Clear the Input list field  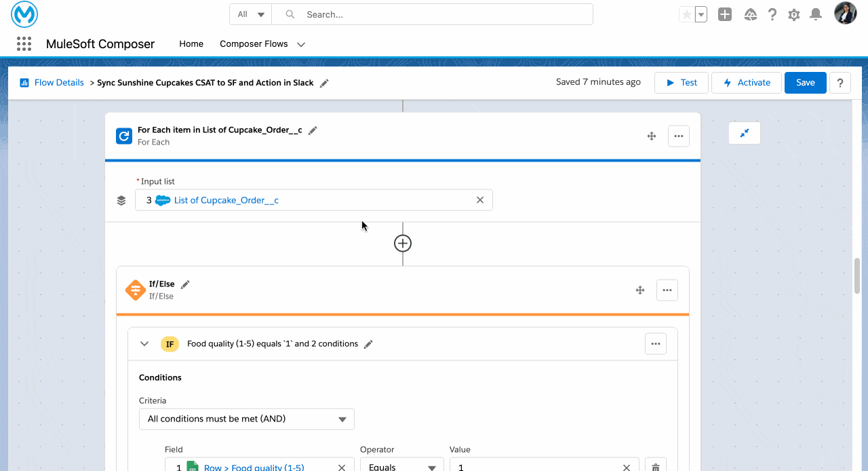pyautogui.click(x=480, y=200)
